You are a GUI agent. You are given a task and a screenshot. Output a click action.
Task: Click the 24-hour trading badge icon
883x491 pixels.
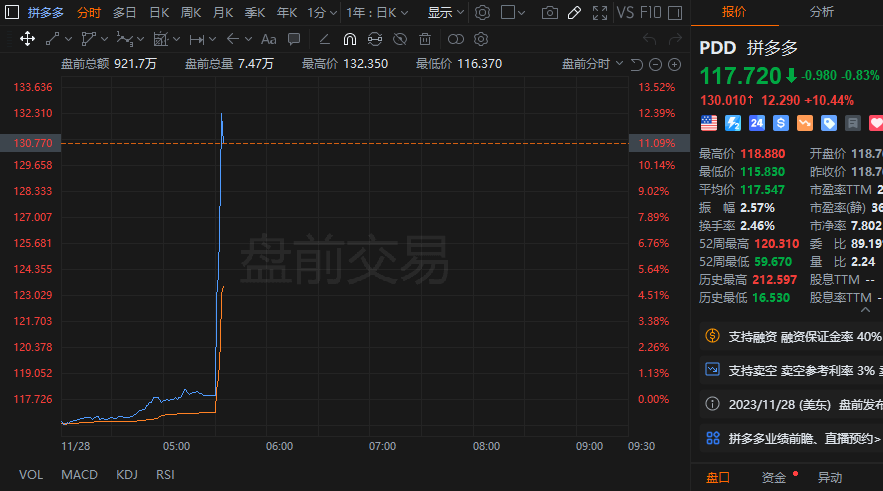pos(756,123)
